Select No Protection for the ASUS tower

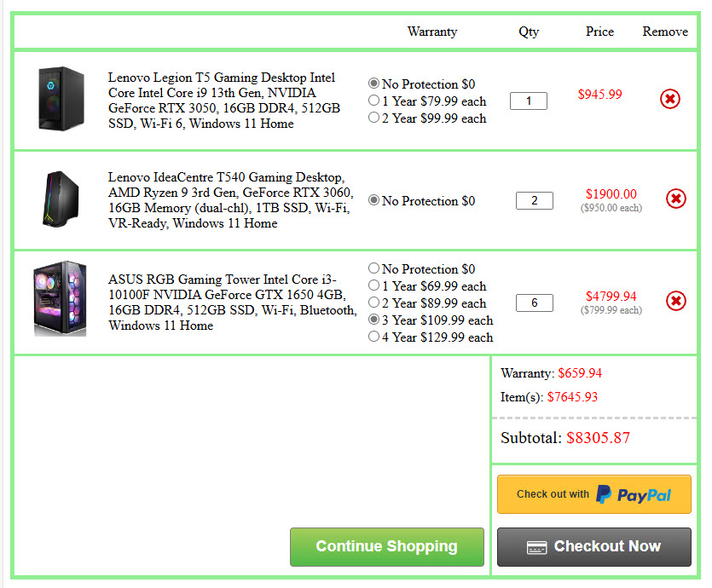tap(373, 268)
